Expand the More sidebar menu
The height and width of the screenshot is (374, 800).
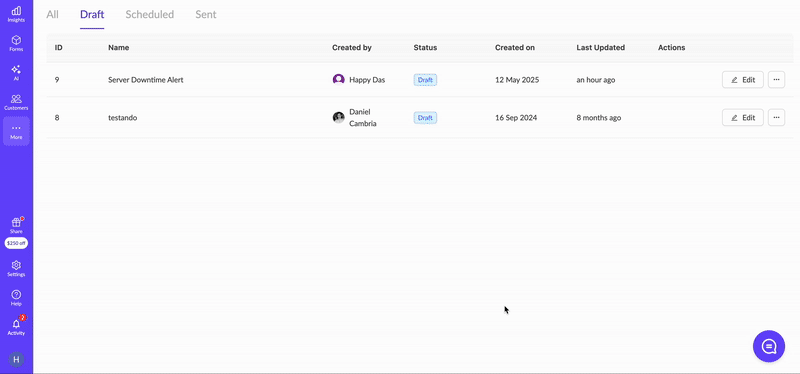coord(16,132)
